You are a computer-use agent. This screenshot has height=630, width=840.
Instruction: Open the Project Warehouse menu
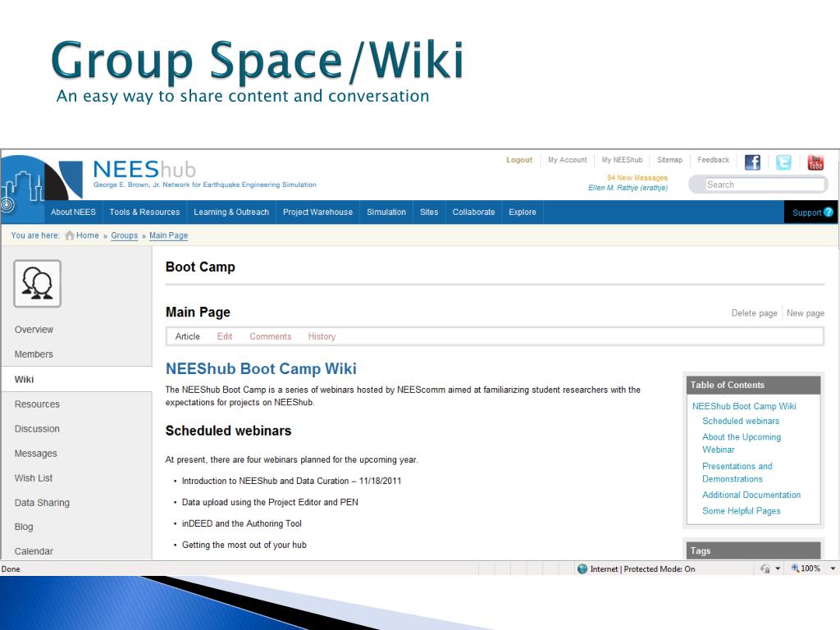tap(317, 212)
